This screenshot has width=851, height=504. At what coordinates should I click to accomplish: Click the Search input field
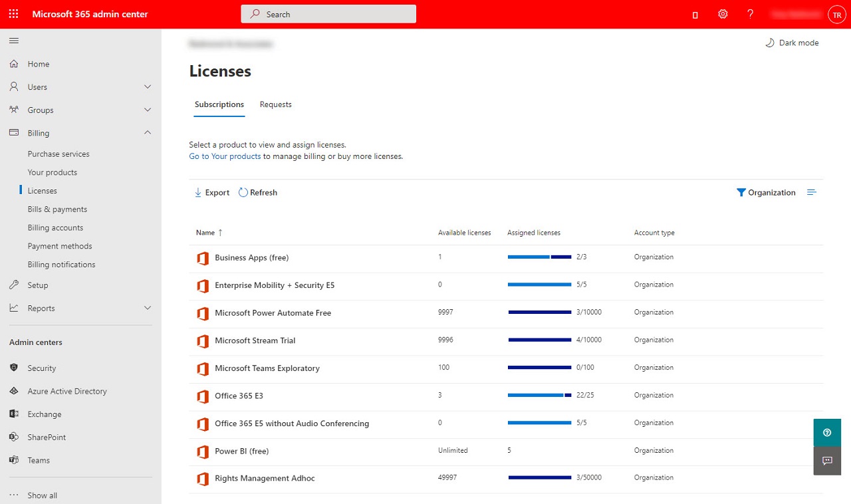(x=328, y=14)
